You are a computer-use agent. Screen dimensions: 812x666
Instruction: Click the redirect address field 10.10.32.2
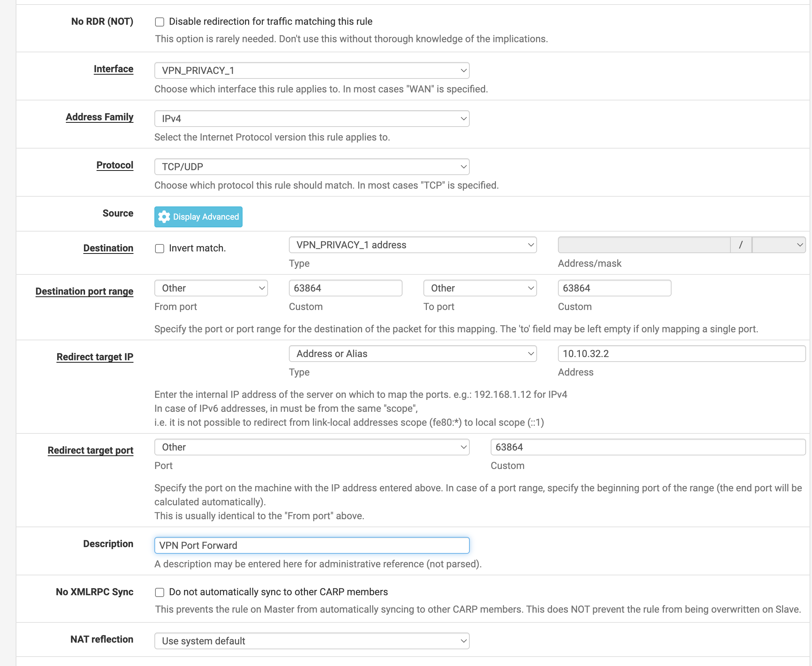(x=681, y=354)
